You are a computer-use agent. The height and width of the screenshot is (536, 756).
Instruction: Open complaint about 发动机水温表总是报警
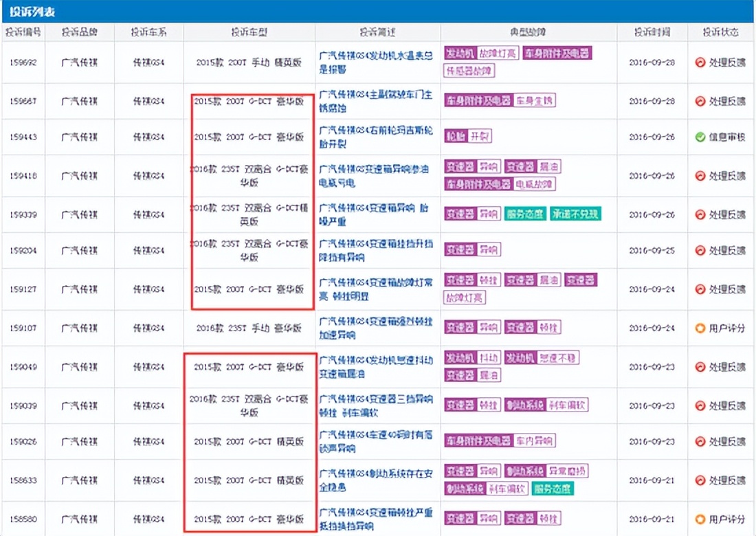click(x=376, y=62)
